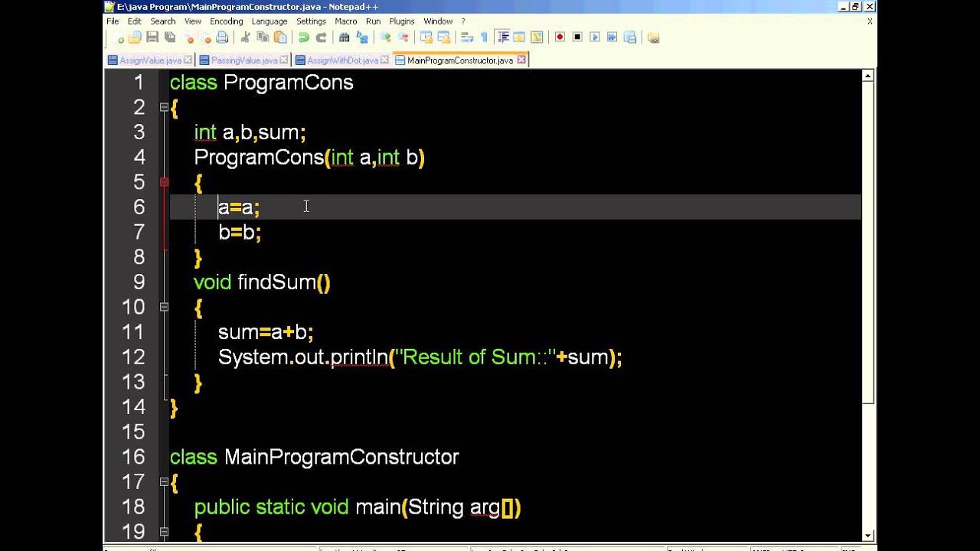Click line number 12 in the margin
The height and width of the screenshot is (551, 980).
132,357
